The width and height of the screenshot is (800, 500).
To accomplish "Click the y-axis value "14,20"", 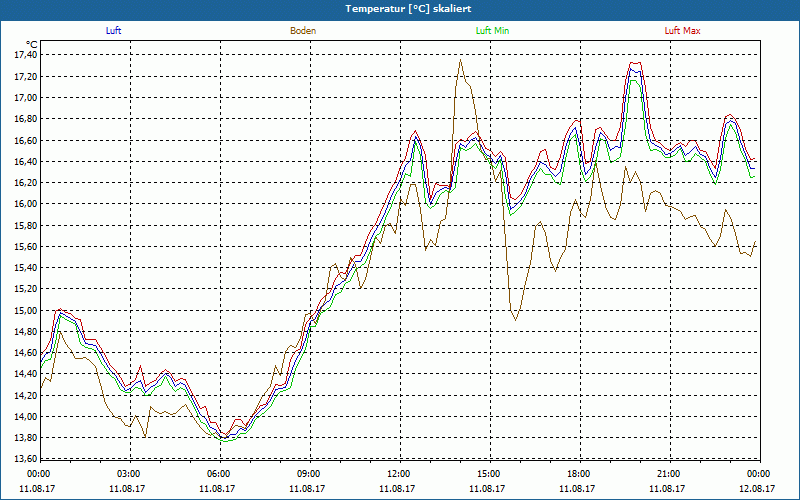I will [x=27, y=395].
